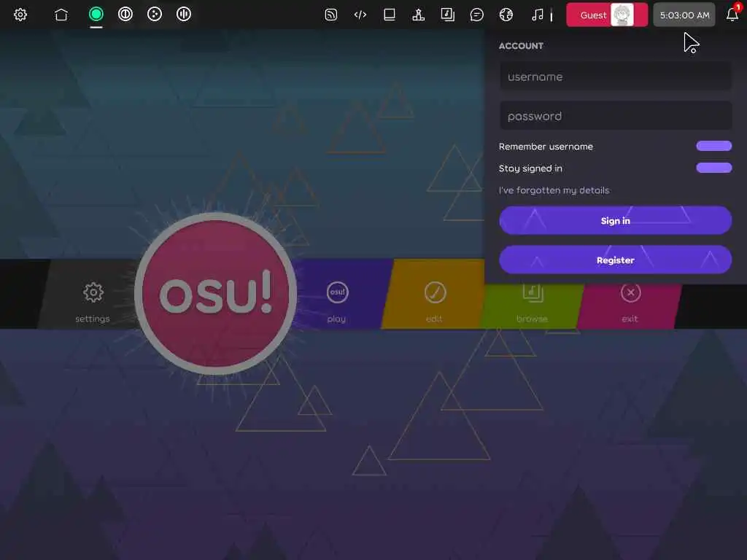Click the Register button
The image size is (747, 560).
pyautogui.click(x=616, y=260)
